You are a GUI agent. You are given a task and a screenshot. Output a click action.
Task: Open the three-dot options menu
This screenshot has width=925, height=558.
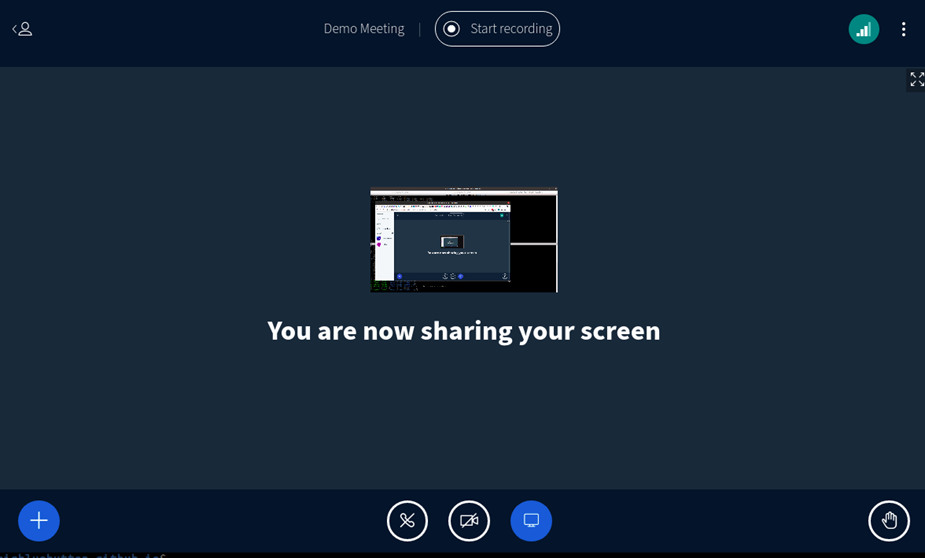click(x=903, y=29)
